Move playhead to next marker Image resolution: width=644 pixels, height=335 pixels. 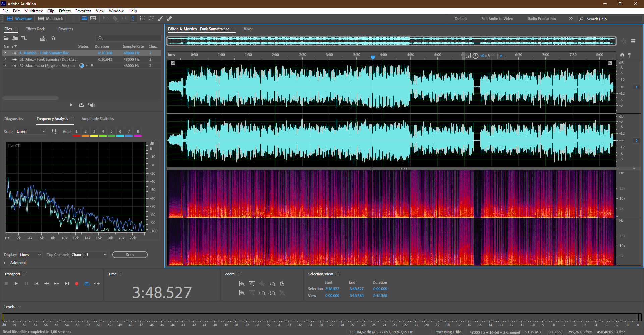[67, 284]
